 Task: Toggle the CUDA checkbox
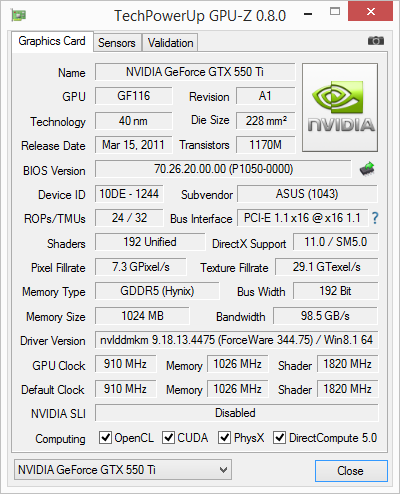[x=168, y=437]
